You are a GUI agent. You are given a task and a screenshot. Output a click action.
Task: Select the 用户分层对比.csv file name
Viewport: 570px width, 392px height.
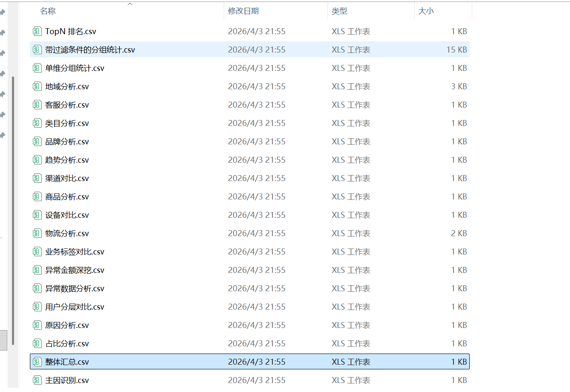point(75,307)
